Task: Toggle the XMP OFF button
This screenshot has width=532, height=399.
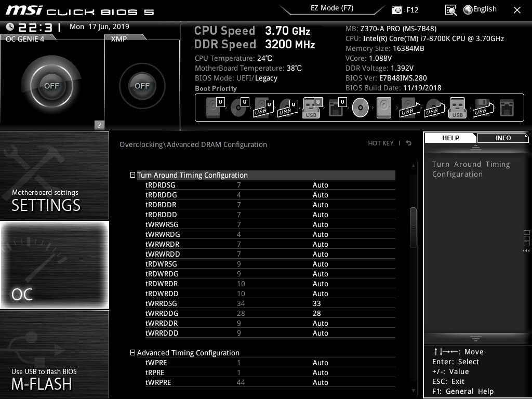Action: click(142, 86)
